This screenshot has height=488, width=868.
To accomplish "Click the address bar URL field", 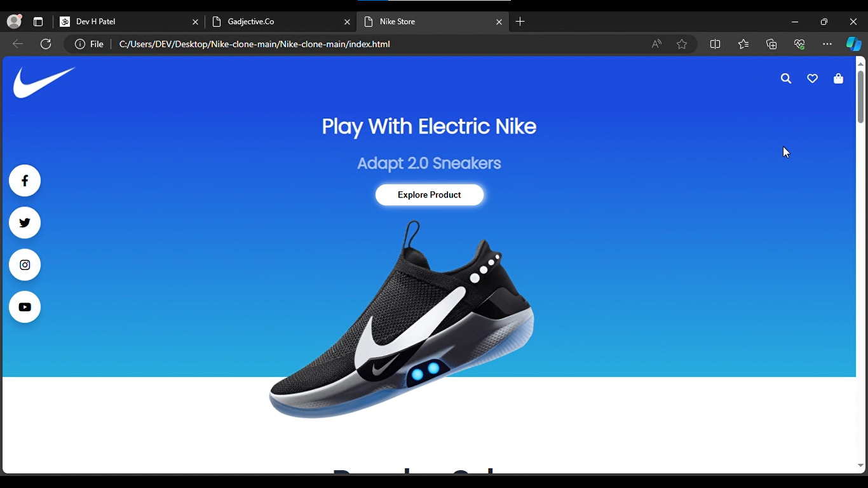I will [x=381, y=44].
